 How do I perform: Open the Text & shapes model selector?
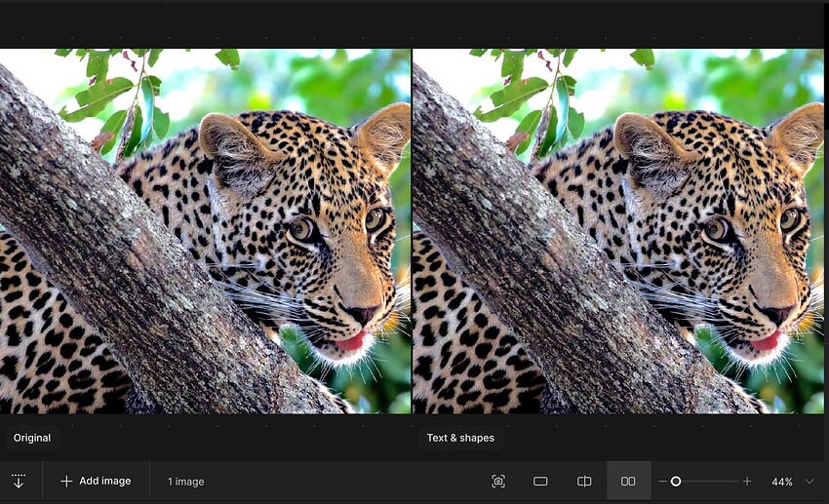click(460, 438)
